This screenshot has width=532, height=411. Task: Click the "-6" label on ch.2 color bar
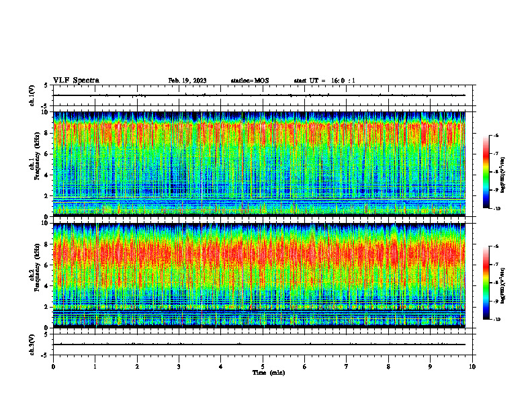click(496, 246)
